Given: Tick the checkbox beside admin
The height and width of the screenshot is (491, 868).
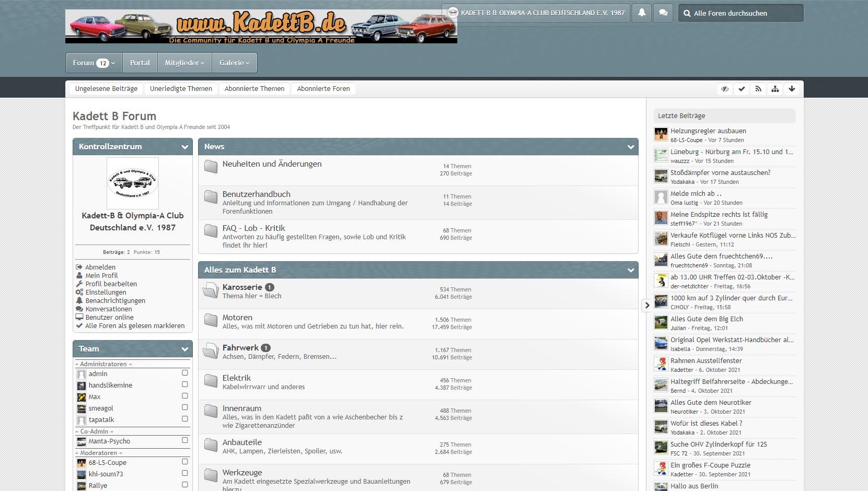Looking at the screenshot, I should click(184, 373).
